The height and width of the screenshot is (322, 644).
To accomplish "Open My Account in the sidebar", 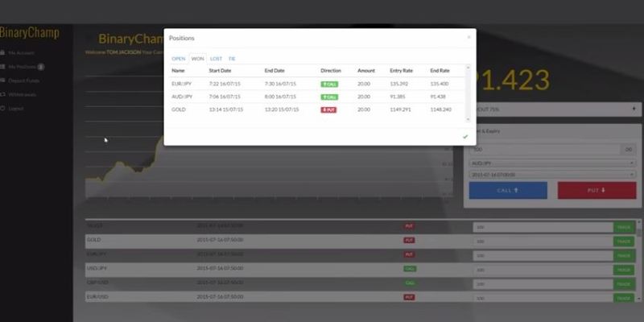I will click(x=22, y=53).
